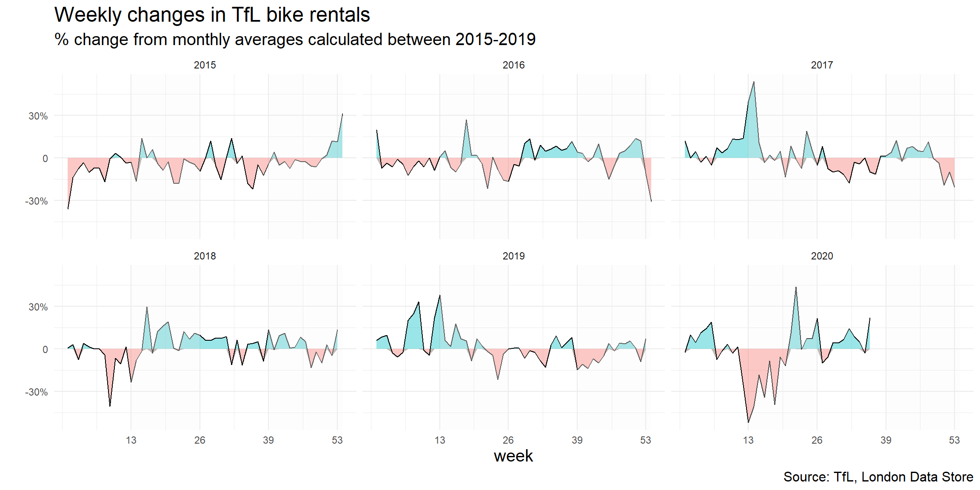Click the deepest trough in the 2020 panel
This screenshot has width=980, height=490.
[x=748, y=422]
